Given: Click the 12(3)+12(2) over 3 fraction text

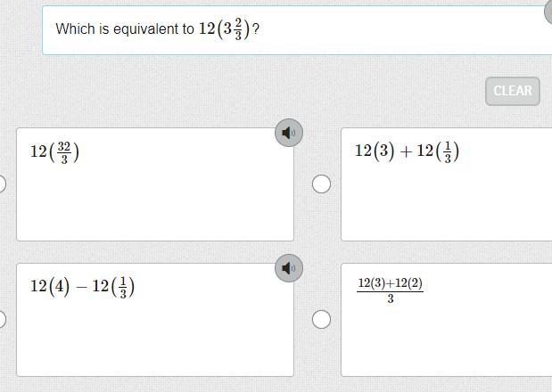Looking at the screenshot, I should point(391,290).
